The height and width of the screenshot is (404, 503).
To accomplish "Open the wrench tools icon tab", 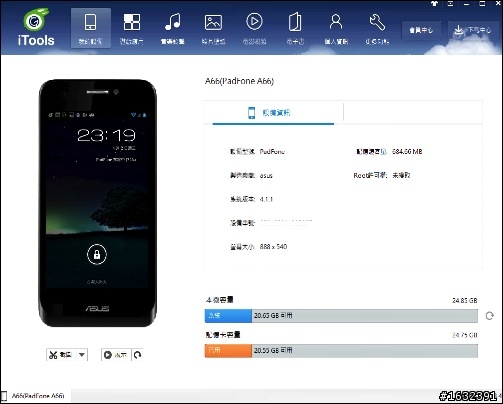I will [377, 29].
